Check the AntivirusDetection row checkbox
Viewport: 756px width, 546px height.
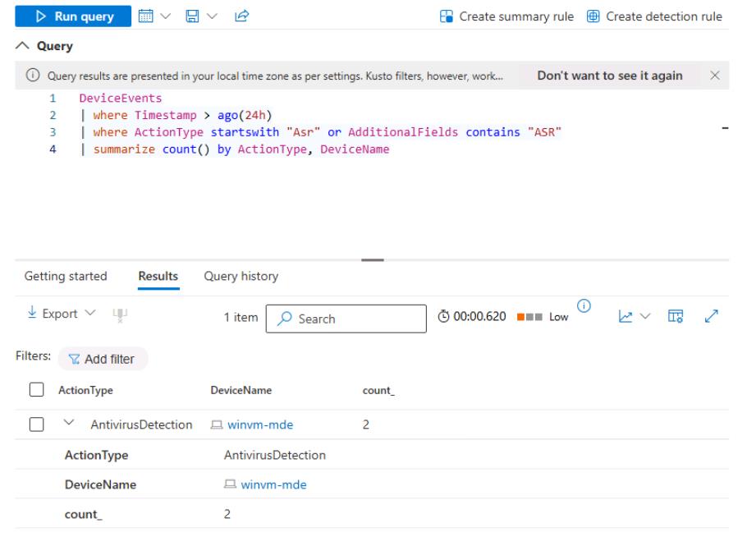tap(35, 425)
